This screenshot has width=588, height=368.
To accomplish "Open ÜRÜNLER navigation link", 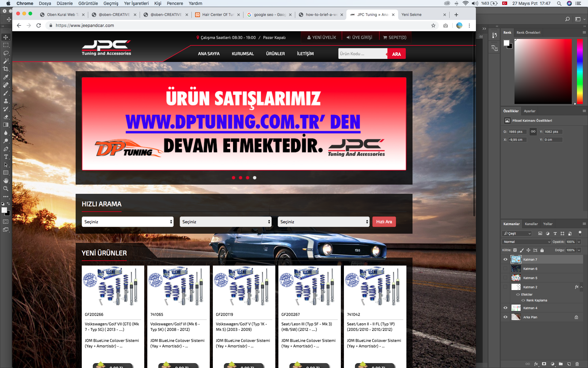I will tap(275, 54).
